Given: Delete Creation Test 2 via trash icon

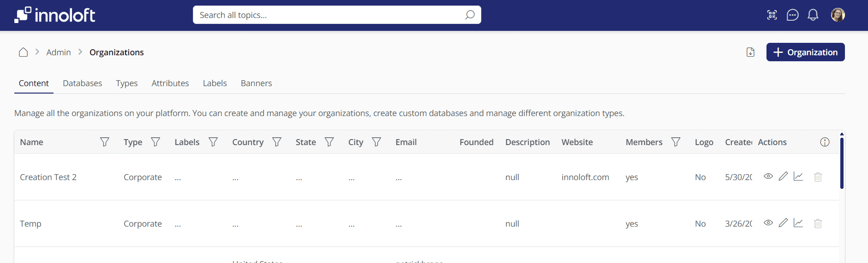Looking at the screenshot, I should [818, 177].
